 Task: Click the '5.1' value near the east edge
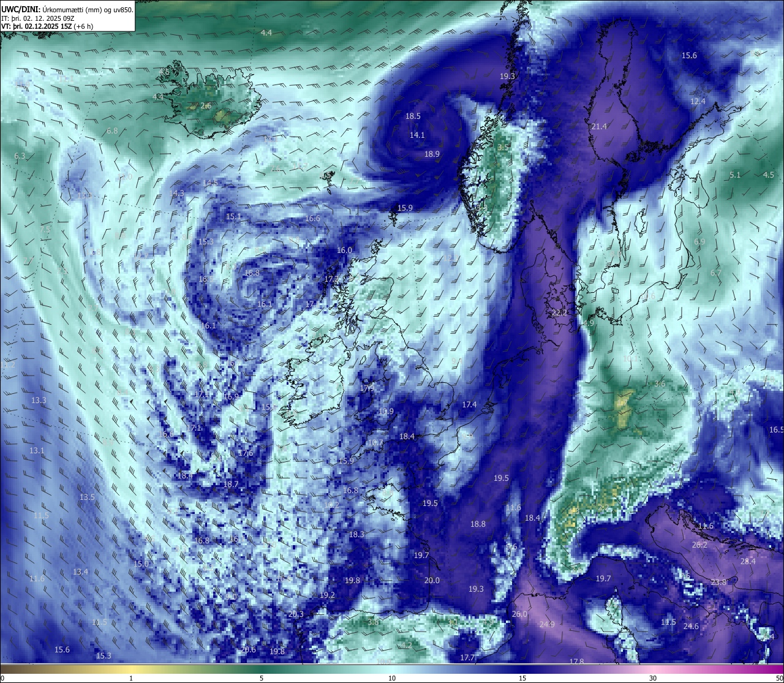tap(735, 175)
